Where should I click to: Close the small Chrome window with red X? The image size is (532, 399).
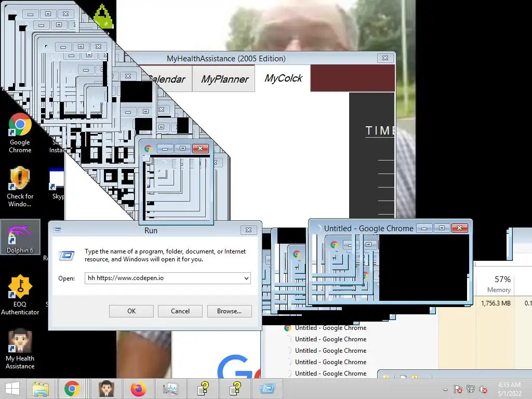[x=200, y=149]
